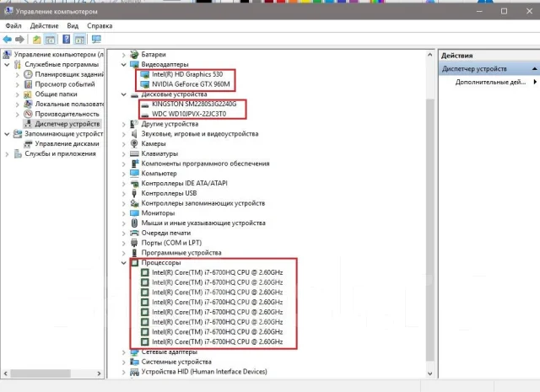The width and height of the screenshot is (540, 392).
Task: Select Управление компьютером root node
Action: click(58, 55)
